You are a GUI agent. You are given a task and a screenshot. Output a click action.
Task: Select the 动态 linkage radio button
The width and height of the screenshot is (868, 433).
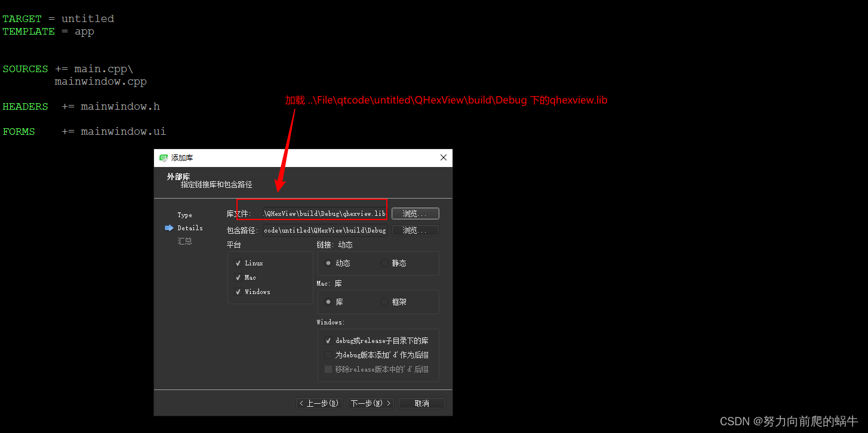coord(328,263)
